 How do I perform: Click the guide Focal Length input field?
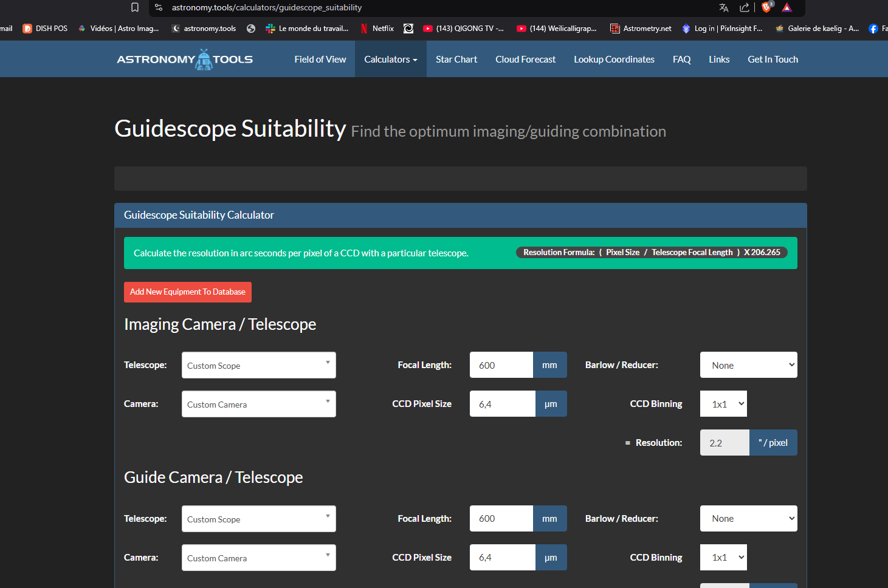501,519
